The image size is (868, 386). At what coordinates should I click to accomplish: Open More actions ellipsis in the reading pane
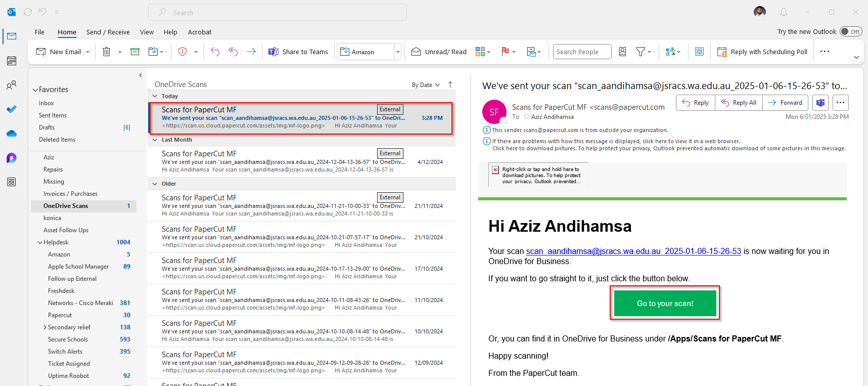tap(841, 103)
